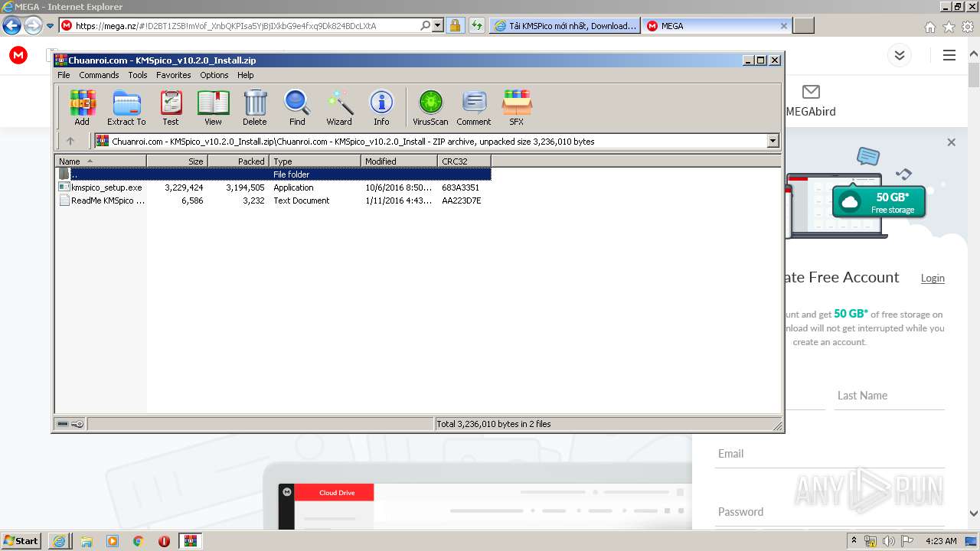Expand the archive path dropdown

pyautogui.click(x=773, y=141)
